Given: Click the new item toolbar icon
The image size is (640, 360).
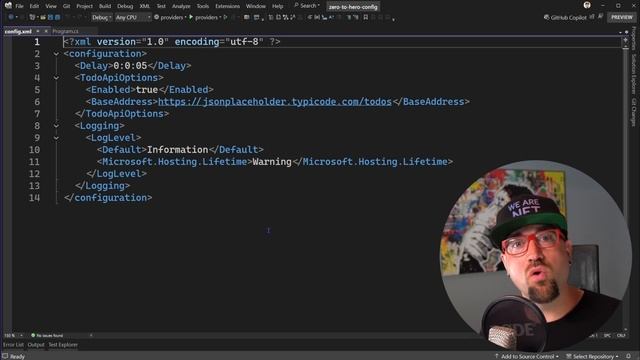Looking at the screenshot, I should click(x=32, y=17).
